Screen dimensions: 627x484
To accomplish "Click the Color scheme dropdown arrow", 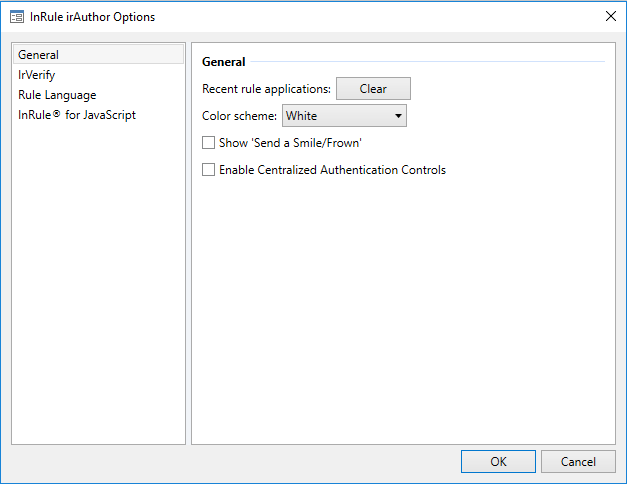I will coord(398,116).
